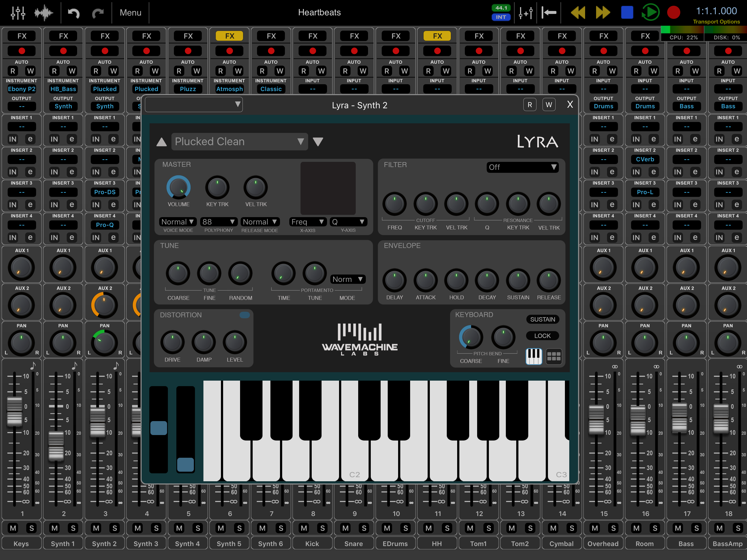Open Pro-L insert slot on Room channel
Viewport: 747px width, 560px height.
(x=645, y=192)
